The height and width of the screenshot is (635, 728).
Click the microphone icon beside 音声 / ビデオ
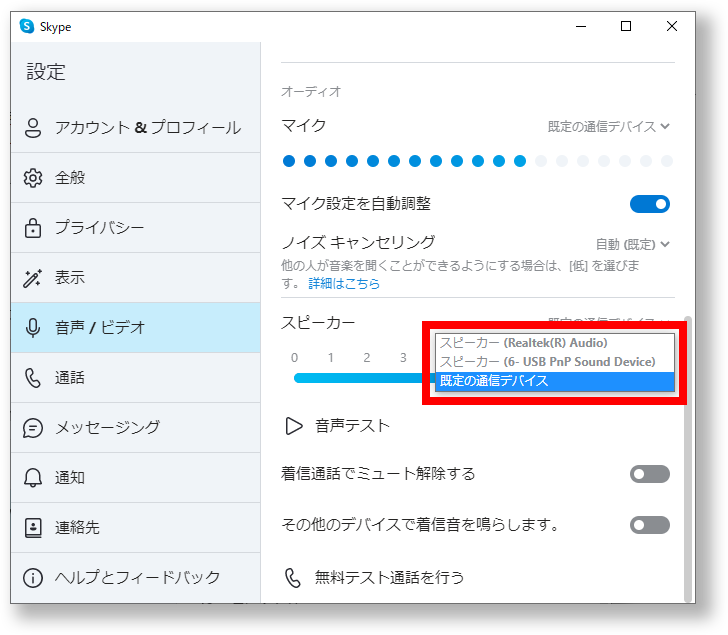point(33,328)
